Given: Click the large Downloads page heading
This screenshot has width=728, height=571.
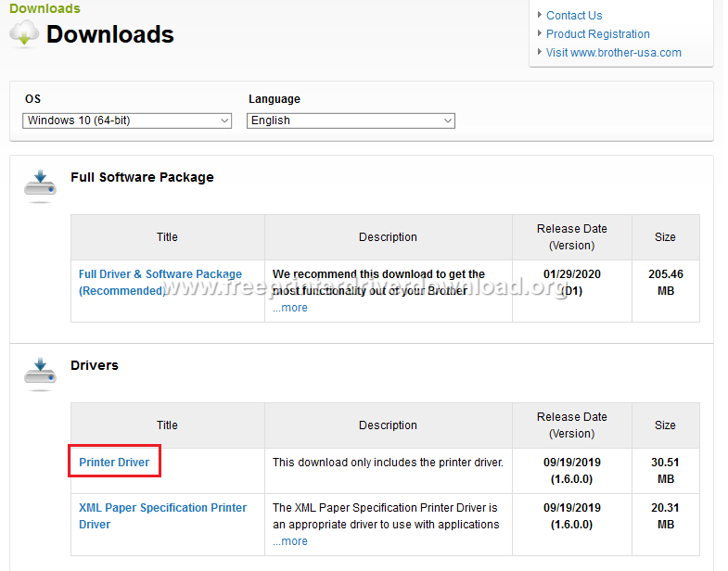Looking at the screenshot, I should pyautogui.click(x=109, y=34).
